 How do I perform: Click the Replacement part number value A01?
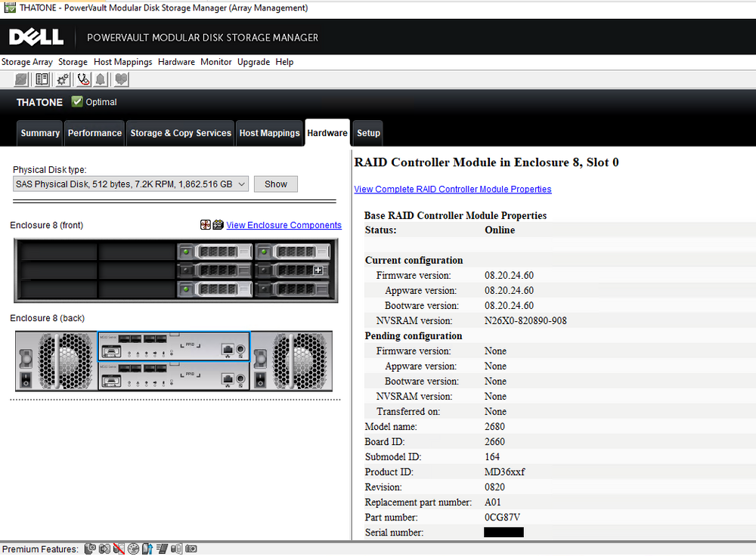[493, 502]
